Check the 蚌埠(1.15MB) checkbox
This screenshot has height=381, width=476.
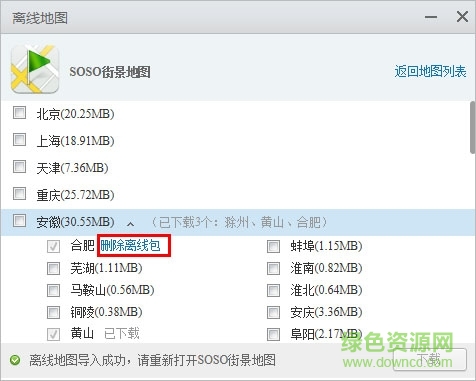(x=273, y=246)
